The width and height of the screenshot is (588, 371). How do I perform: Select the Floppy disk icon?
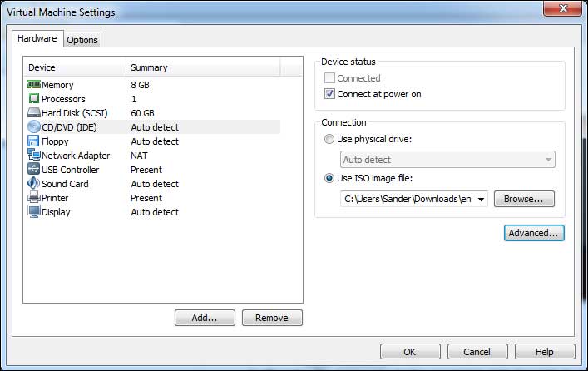[x=34, y=141]
